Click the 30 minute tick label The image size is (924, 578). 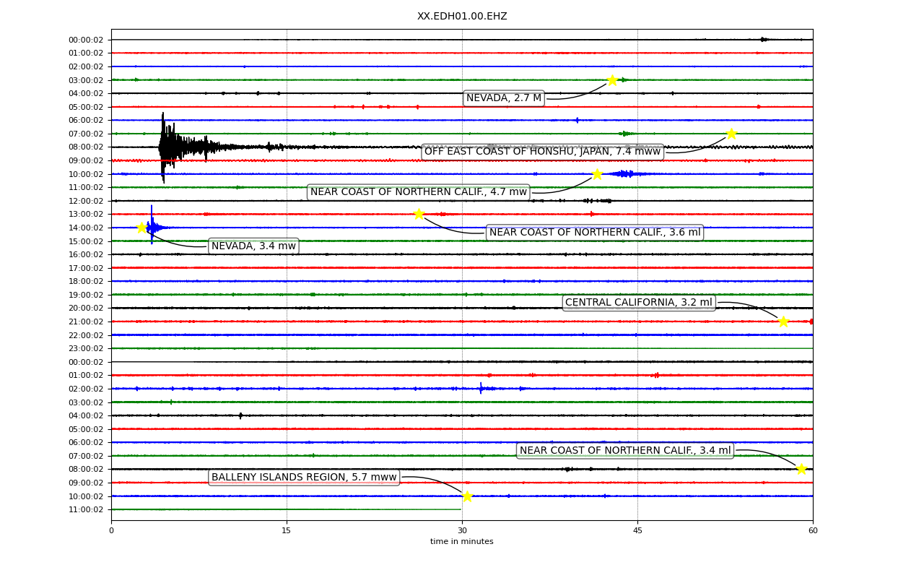pos(462,530)
